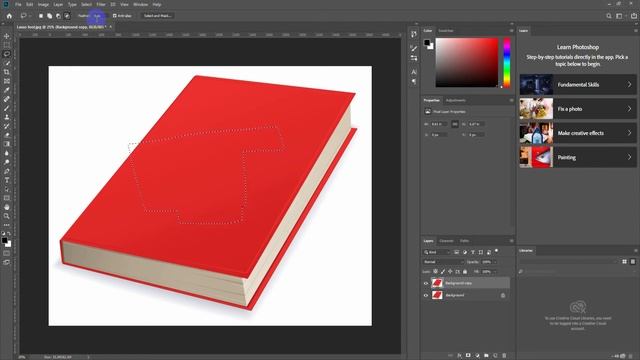Expand Painting tutorial chevron
Screen dimensions: 640x360
629,157
